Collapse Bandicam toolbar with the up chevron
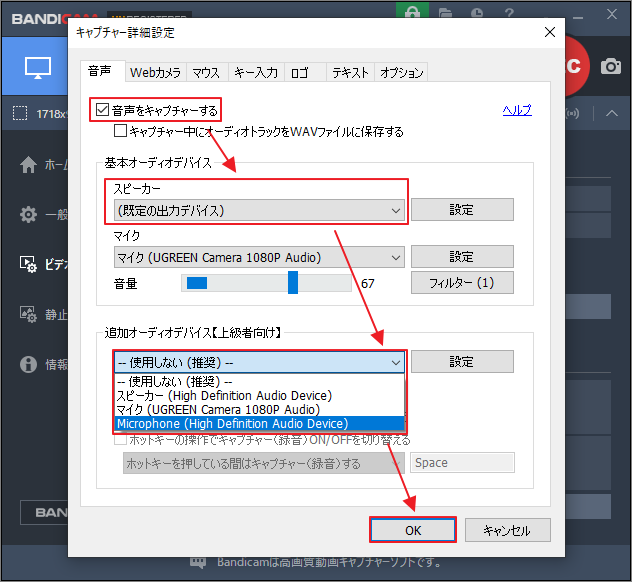Screen dimensions: 632x582 pyautogui.click(x=612, y=113)
